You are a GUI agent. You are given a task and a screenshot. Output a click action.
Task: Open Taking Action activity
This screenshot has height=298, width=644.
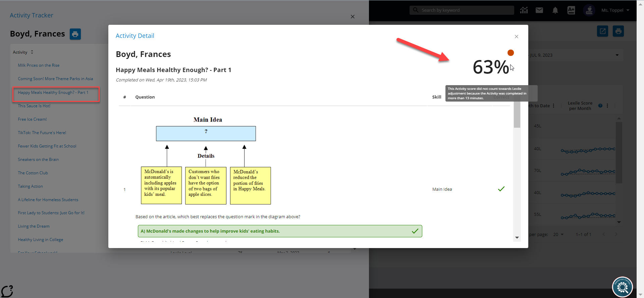pyautogui.click(x=30, y=186)
